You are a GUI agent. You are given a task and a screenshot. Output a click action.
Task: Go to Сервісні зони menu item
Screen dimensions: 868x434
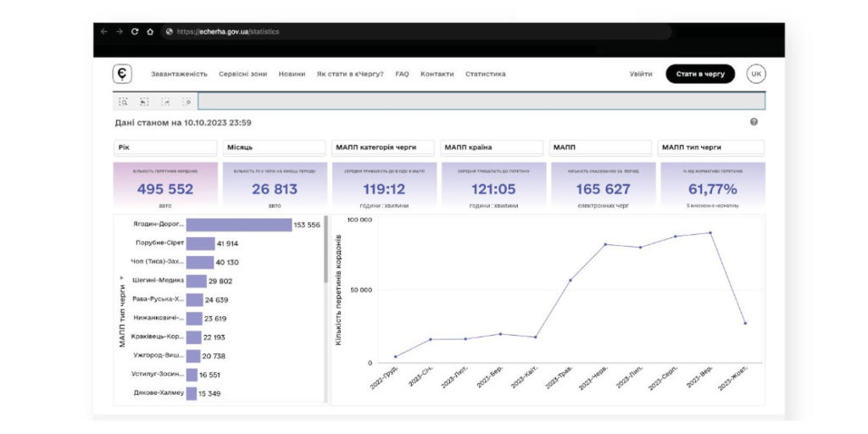click(242, 74)
